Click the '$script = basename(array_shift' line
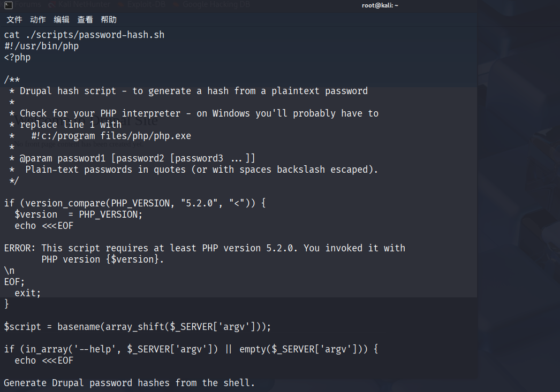Viewport: 560px width, 392px height. pyautogui.click(x=138, y=327)
